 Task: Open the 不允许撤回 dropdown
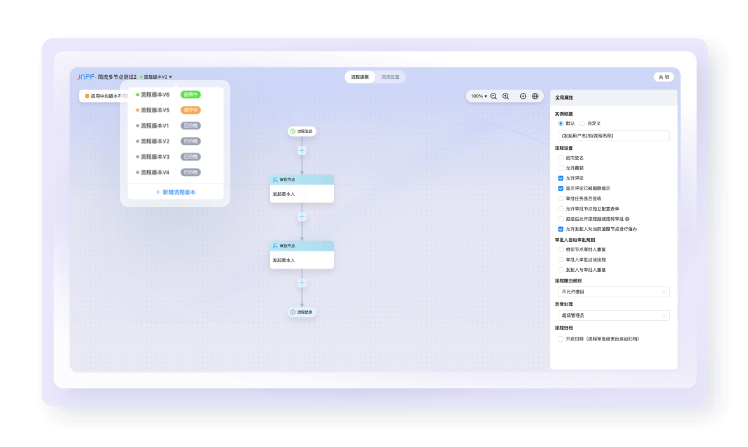[x=613, y=291]
